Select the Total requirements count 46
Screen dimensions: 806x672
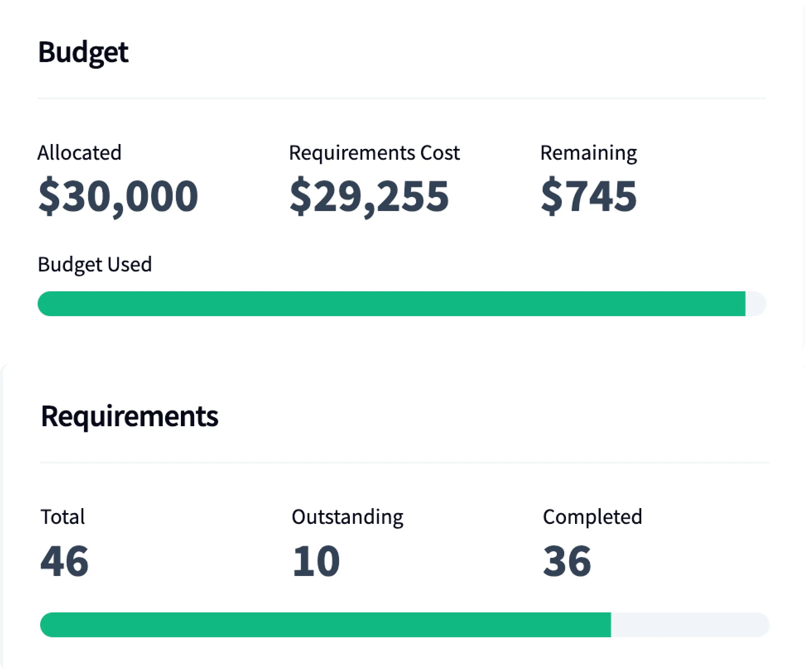click(65, 560)
